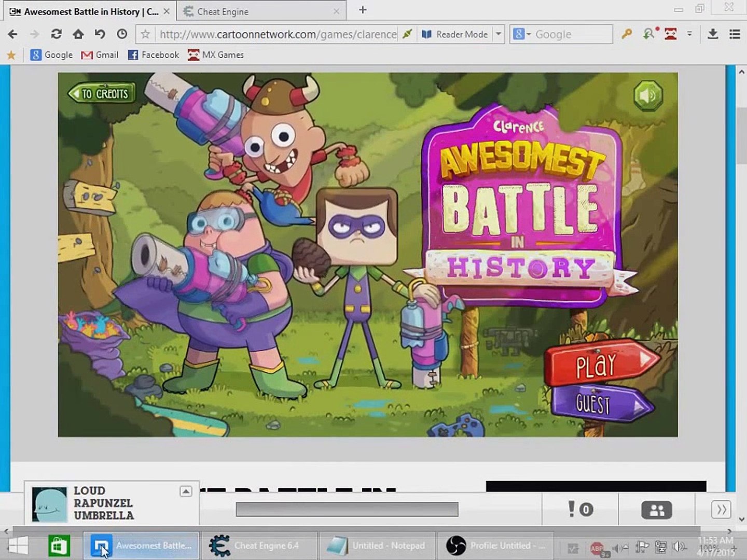
Task: Open the browser main menu icon
Action: [x=735, y=34]
